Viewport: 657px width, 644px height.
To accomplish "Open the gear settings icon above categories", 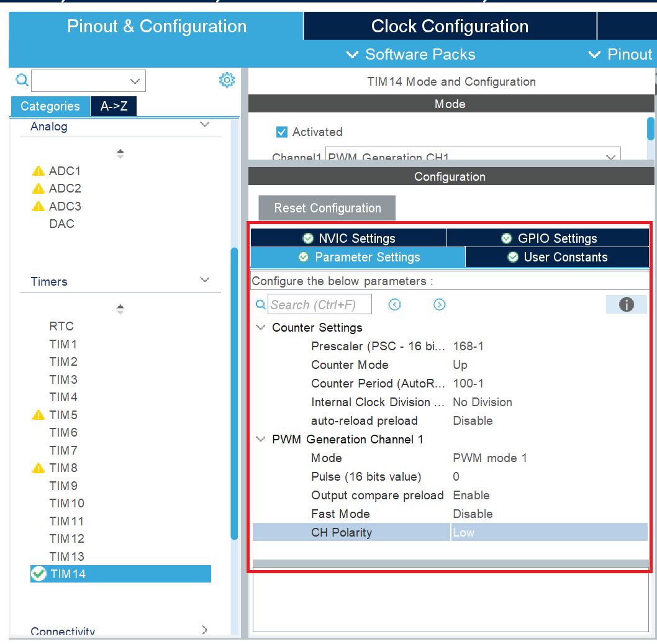I will point(227,79).
